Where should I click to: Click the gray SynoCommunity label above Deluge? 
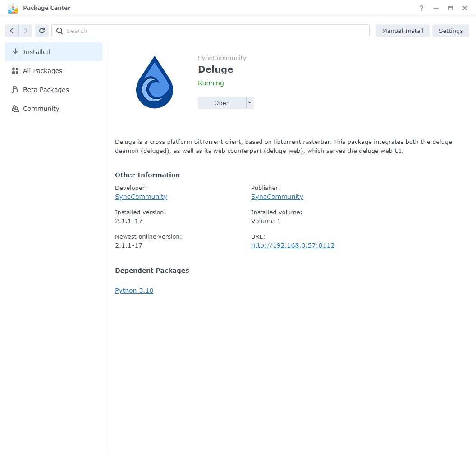(x=222, y=58)
